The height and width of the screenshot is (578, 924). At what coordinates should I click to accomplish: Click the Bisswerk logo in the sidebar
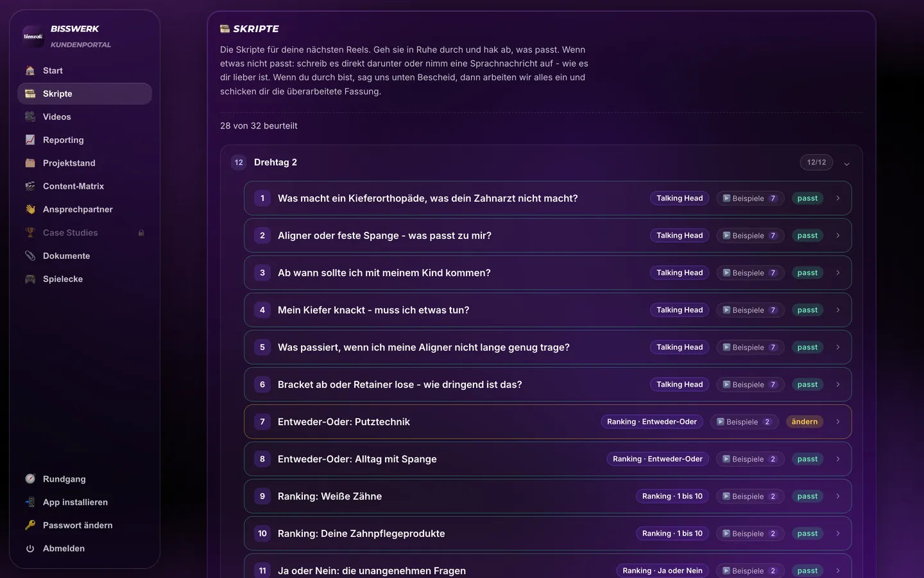pyautogui.click(x=33, y=36)
